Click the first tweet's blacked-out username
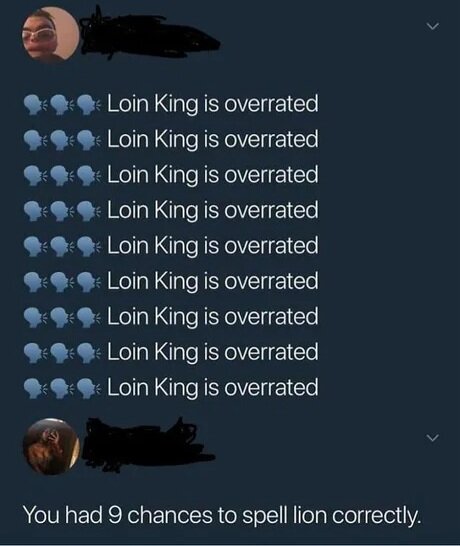This screenshot has width=460, height=546. 148,35
